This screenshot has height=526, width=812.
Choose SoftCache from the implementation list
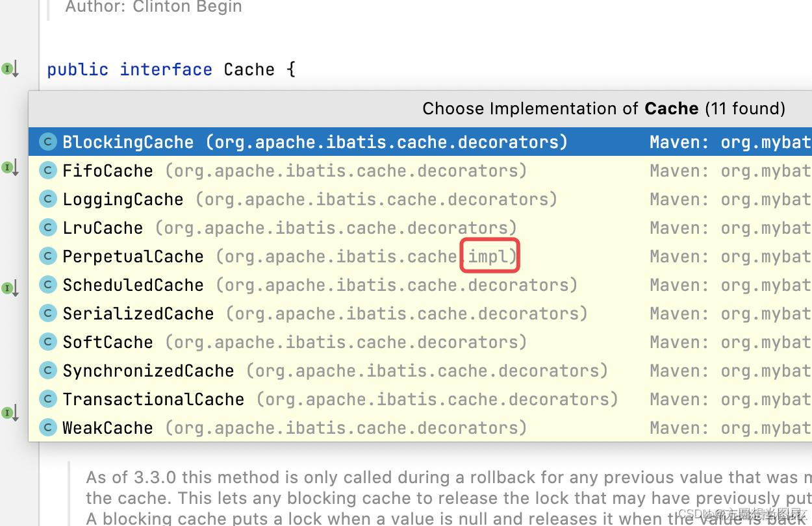click(108, 342)
